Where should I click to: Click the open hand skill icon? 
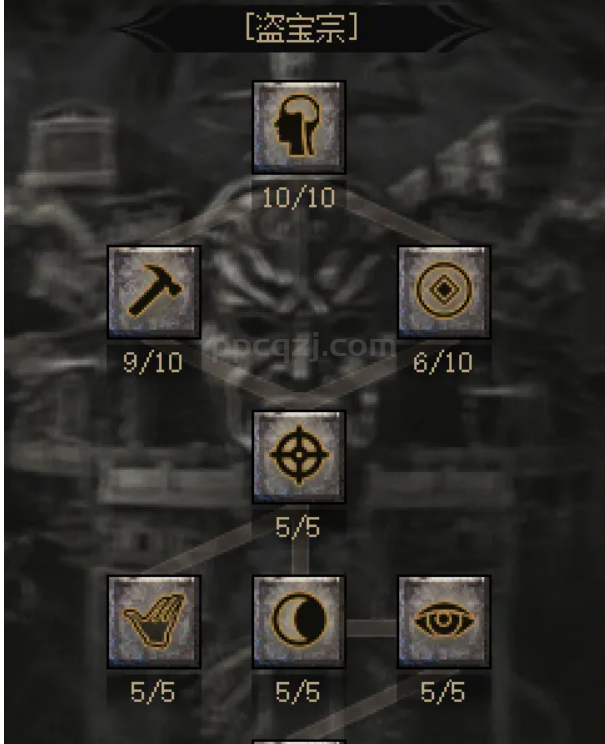point(154,622)
